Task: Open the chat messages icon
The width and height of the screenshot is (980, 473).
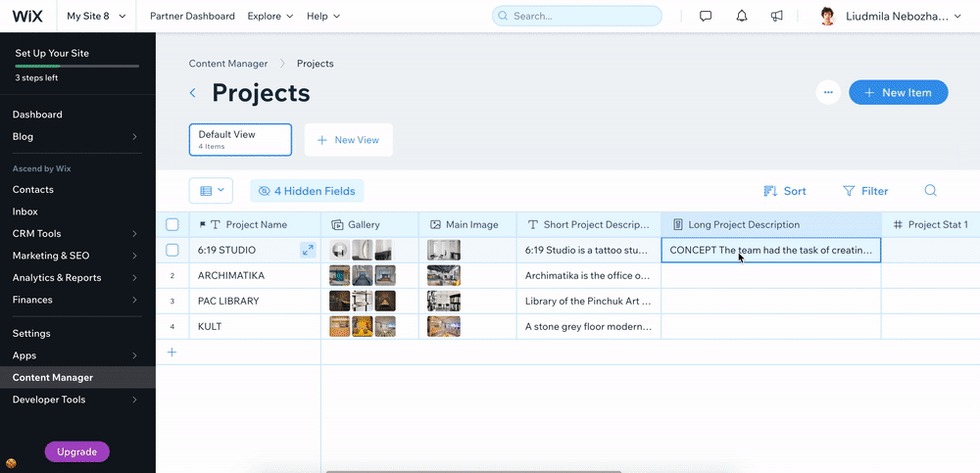Action: [x=706, y=17]
